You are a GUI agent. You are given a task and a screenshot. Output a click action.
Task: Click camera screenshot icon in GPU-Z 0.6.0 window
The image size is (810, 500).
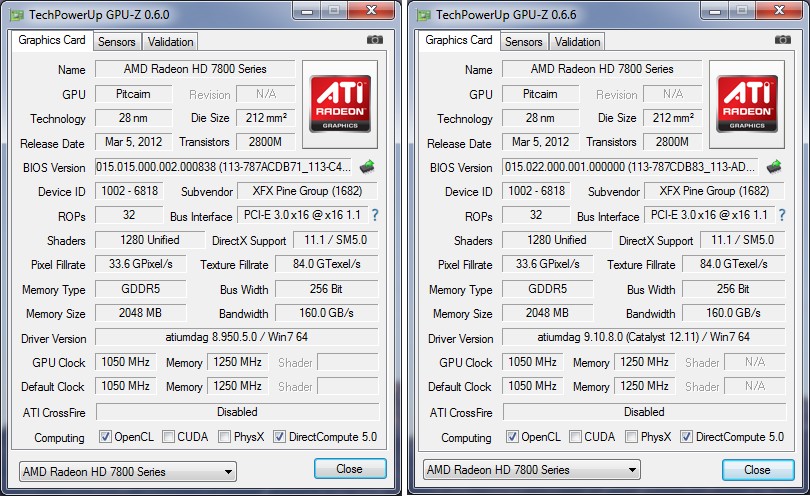coord(375,40)
